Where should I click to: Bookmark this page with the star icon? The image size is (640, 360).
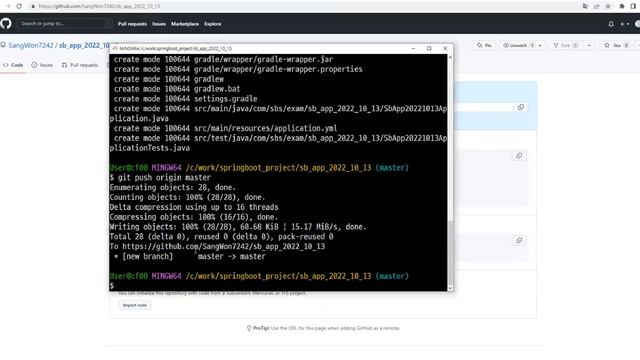tap(608, 6)
